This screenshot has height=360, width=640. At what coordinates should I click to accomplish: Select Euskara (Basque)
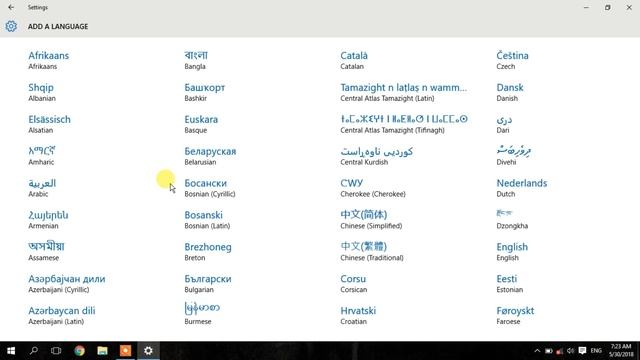pos(201,124)
